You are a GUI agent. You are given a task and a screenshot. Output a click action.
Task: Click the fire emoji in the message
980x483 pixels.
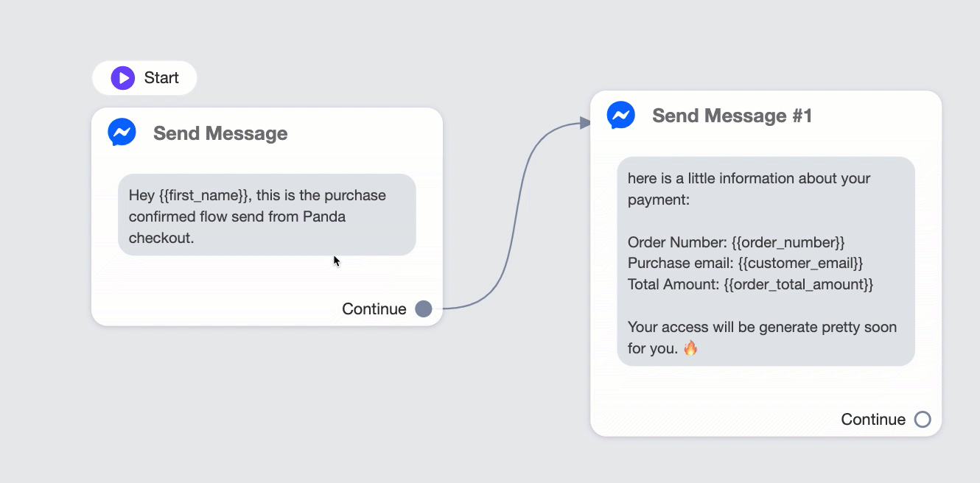coord(690,348)
